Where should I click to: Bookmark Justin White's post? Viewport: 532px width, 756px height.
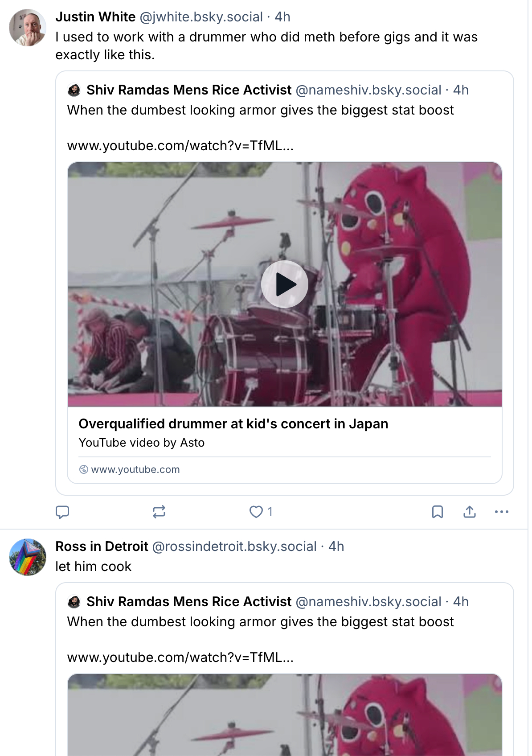click(x=438, y=512)
